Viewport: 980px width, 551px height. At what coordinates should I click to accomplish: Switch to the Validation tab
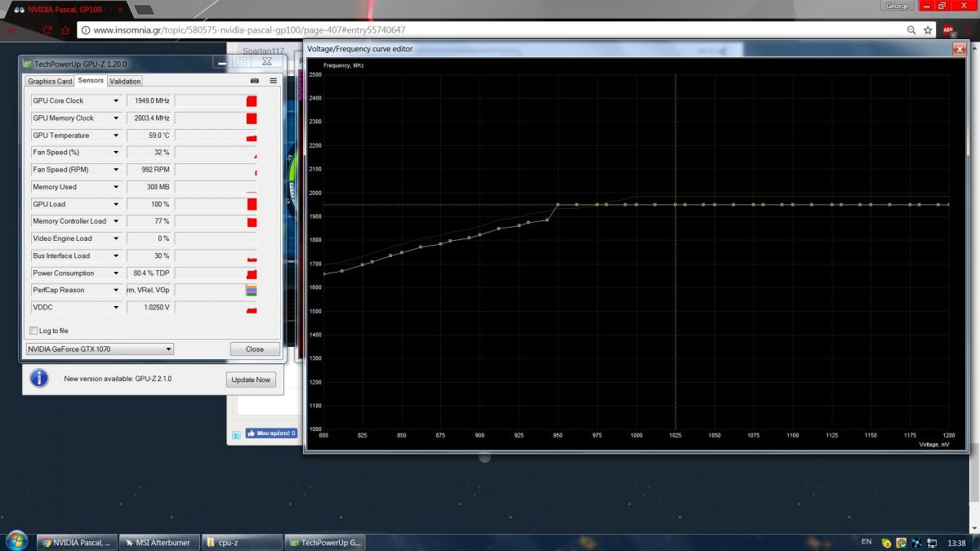(125, 81)
